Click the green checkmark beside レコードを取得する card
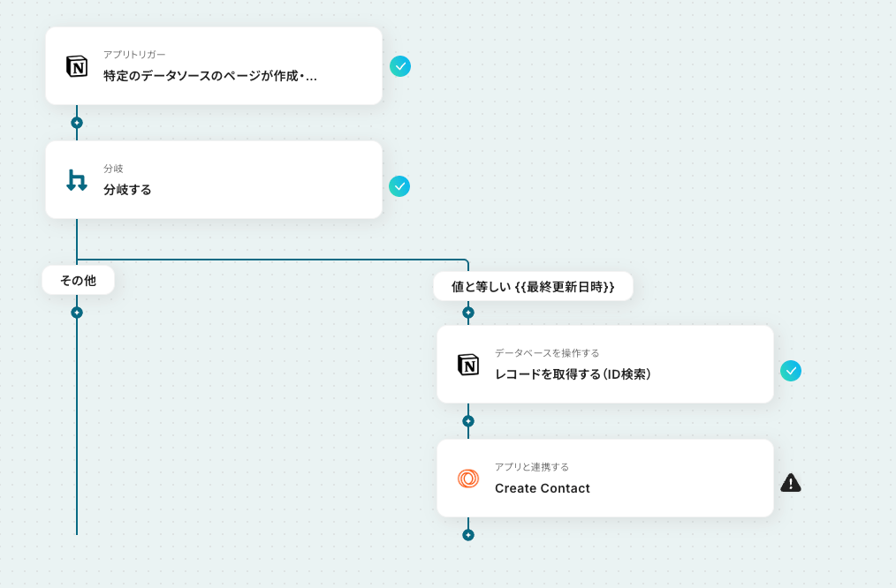The image size is (896, 588). point(791,371)
